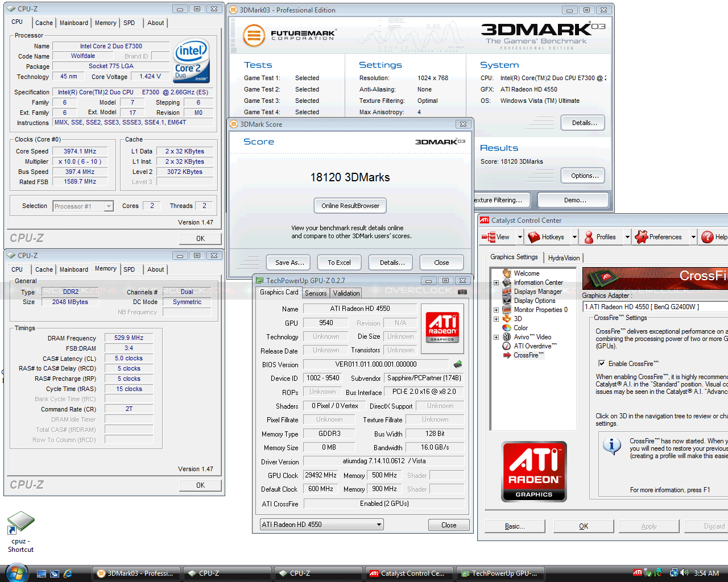Screen dimensions: 728x582
Task: Click the Intel Core 2 Duo logo
Action: (192, 60)
